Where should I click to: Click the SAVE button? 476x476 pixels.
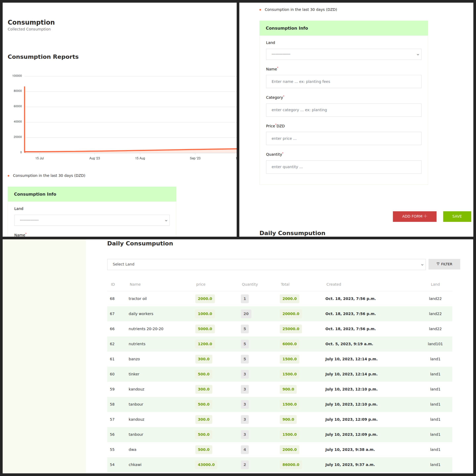tap(457, 216)
